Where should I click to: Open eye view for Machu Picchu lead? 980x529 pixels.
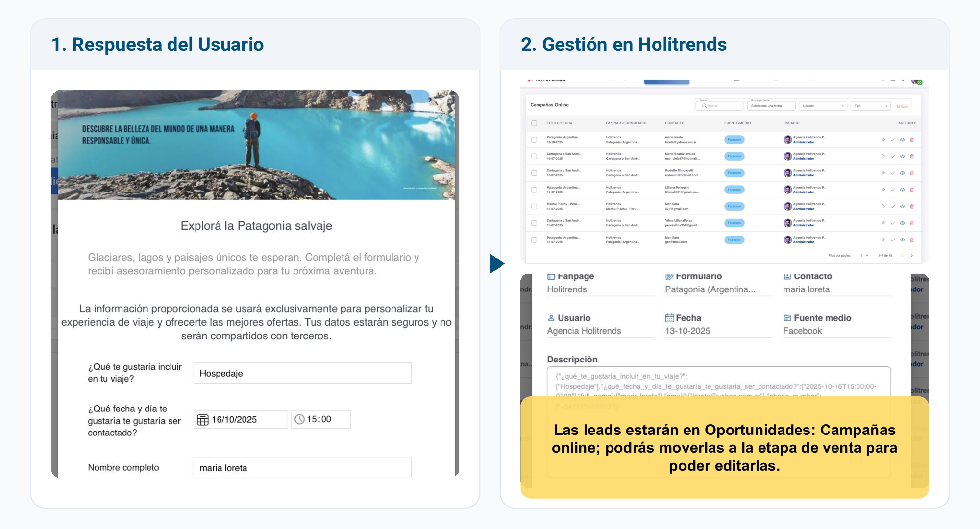pos(902,206)
